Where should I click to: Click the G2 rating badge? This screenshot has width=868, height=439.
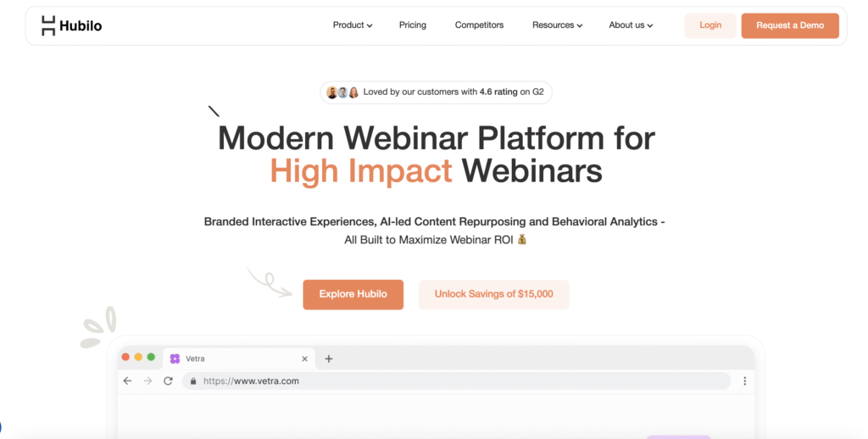pos(437,92)
